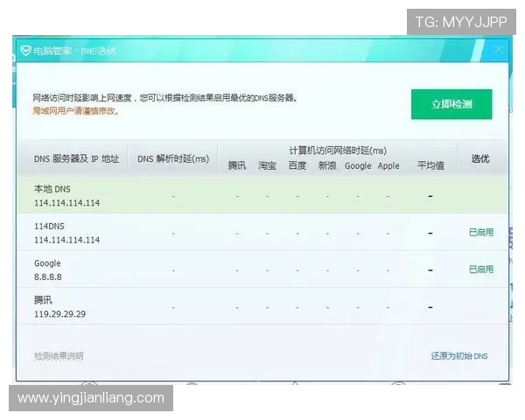Click the 平均值 column header

tap(430, 165)
